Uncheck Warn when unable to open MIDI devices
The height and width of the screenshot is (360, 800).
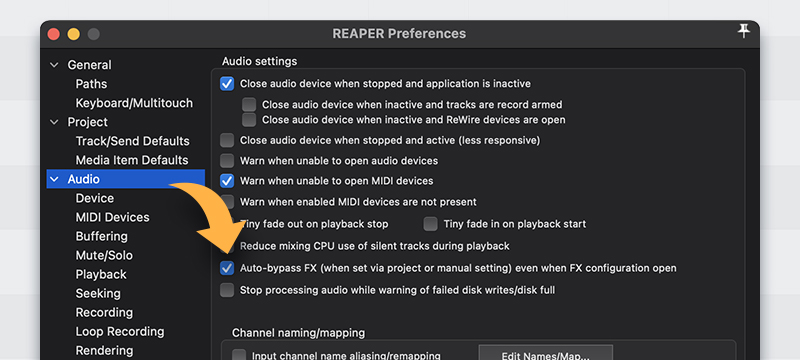click(227, 181)
